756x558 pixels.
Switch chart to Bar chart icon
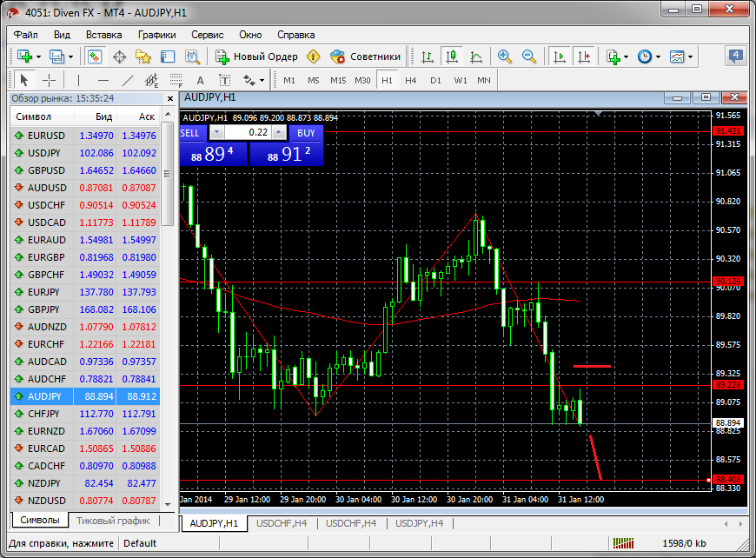pos(428,56)
